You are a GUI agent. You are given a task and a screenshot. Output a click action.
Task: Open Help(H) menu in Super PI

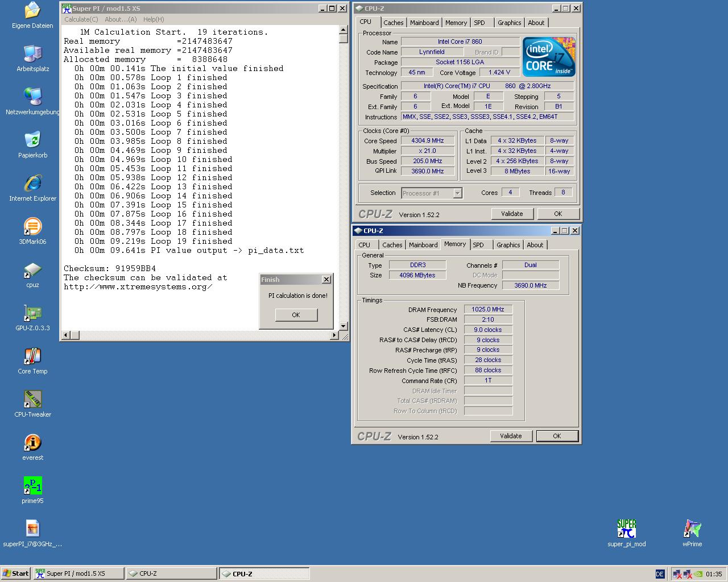154,19
